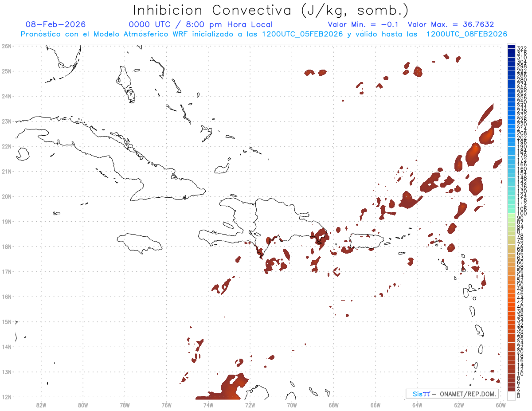Click the 76W longitude label
This screenshot has width=532, height=411.
(x=167, y=405)
